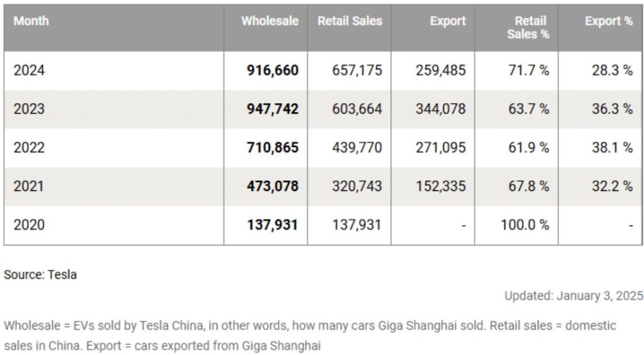644x355 pixels.
Task: Click the 2022 row label
Action: point(29,147)
